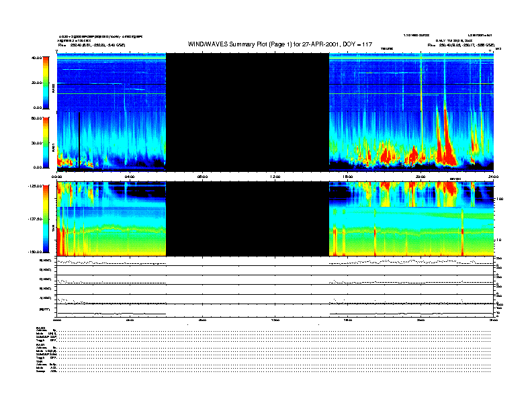This screenshot has height=411, width=532.
Task: Click the black data gap in RAD panels
Action: pyautogui.click(x=247, y=112)
